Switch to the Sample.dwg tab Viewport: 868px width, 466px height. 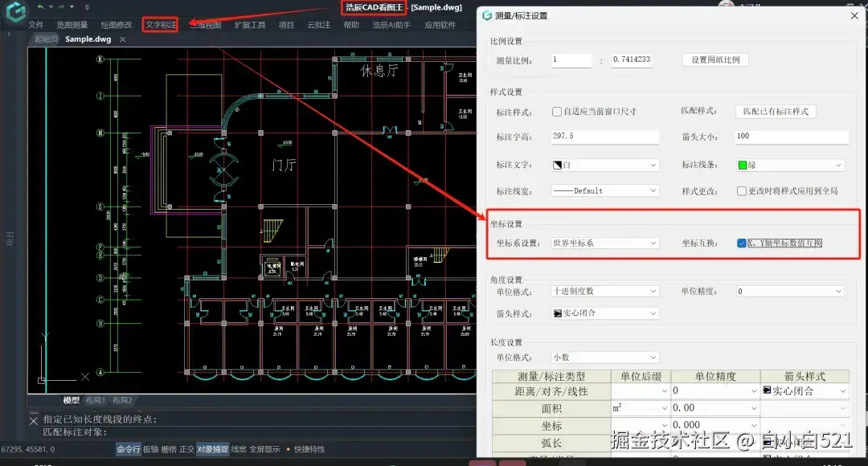pyautogui.click(x=88, y=39)
